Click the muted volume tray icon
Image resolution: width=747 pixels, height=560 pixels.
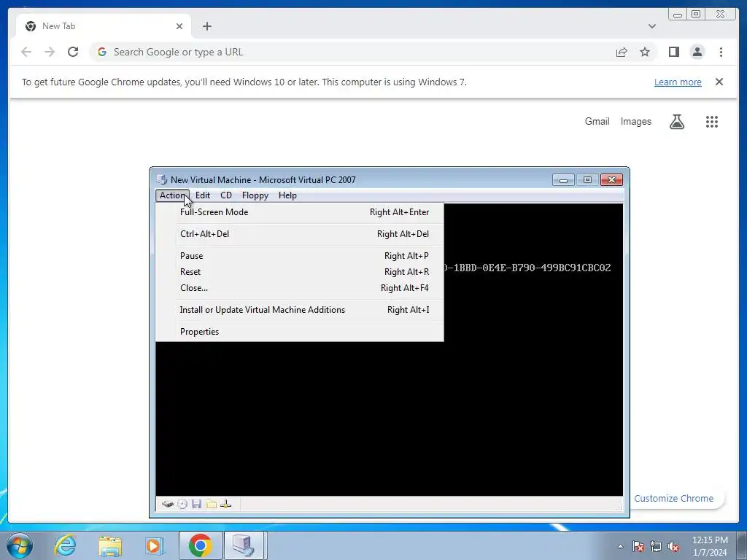pyautogui.click(x=673, y=546)
